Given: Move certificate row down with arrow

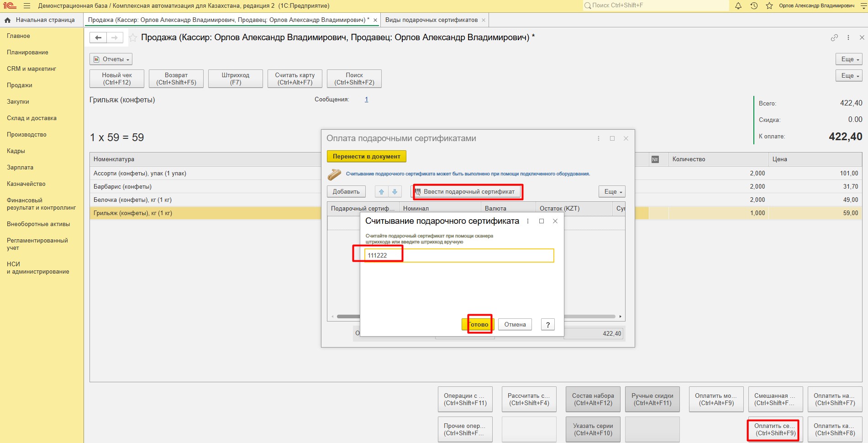Looking at the screenshot, I should [x=395, y=192].
